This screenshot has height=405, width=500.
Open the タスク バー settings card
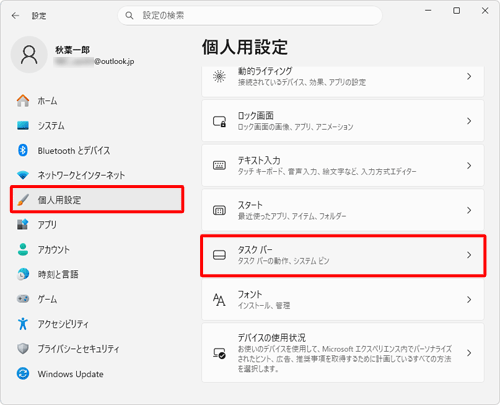[343, 255]
